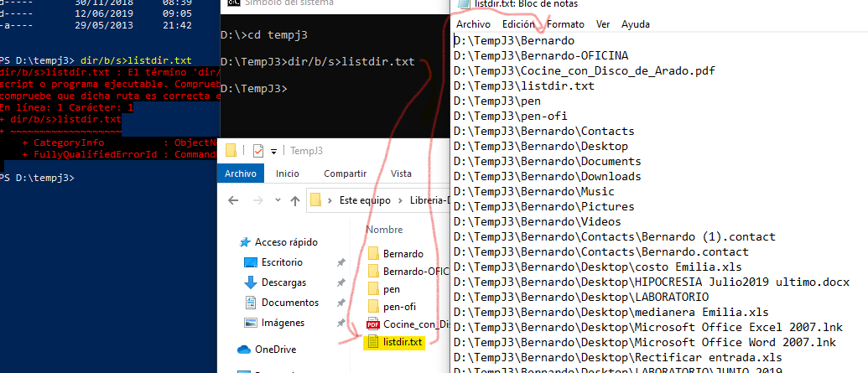Click the Notepad icon in its title bar
This screenshot has width=868, height=373.
(x=464, y=4)
